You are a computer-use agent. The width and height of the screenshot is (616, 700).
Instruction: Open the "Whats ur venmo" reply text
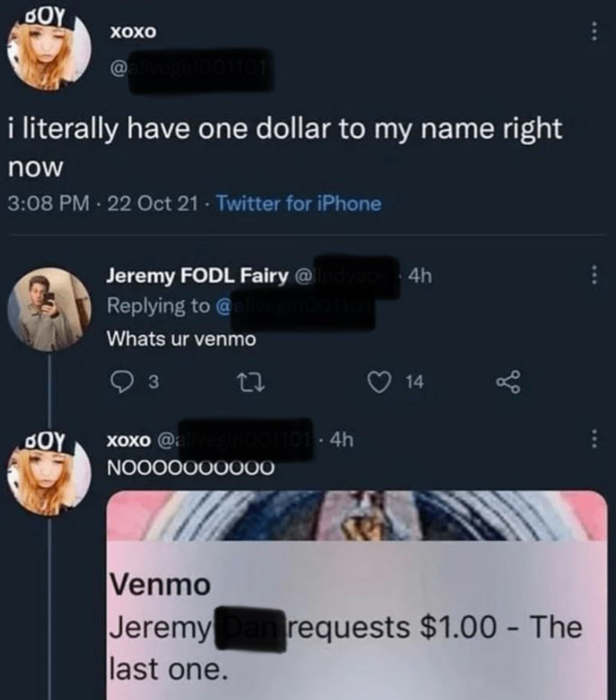(181, 339)
